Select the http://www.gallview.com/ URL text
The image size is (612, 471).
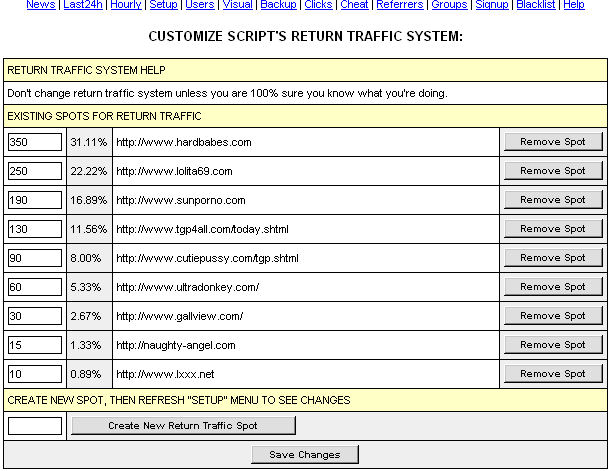coord(180,316)
